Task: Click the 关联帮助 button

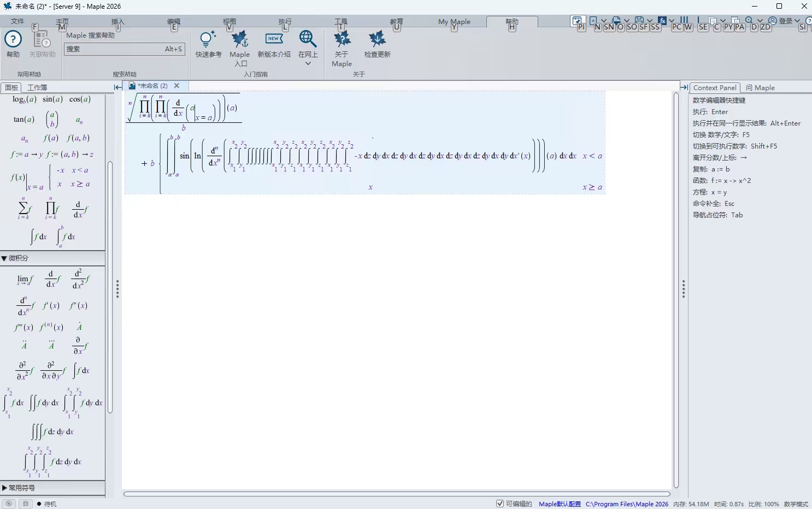Action: [x=42, y=44]
